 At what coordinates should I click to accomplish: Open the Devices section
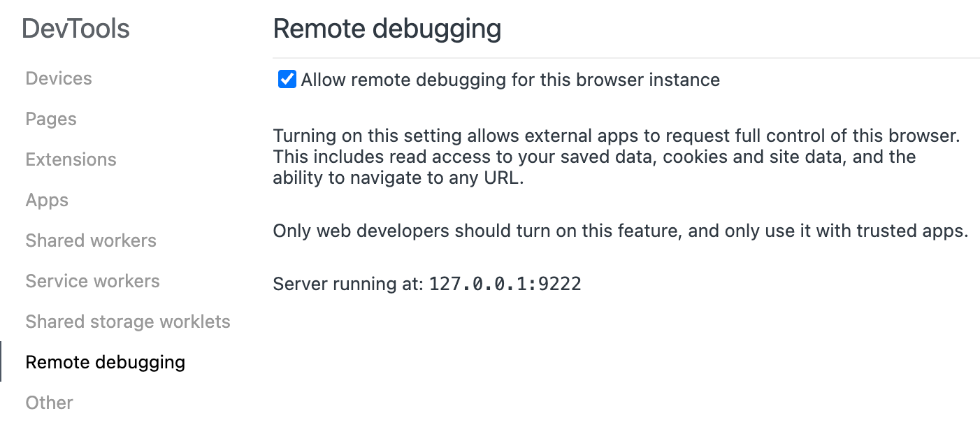pyautogui.click(x=59, y=78)
